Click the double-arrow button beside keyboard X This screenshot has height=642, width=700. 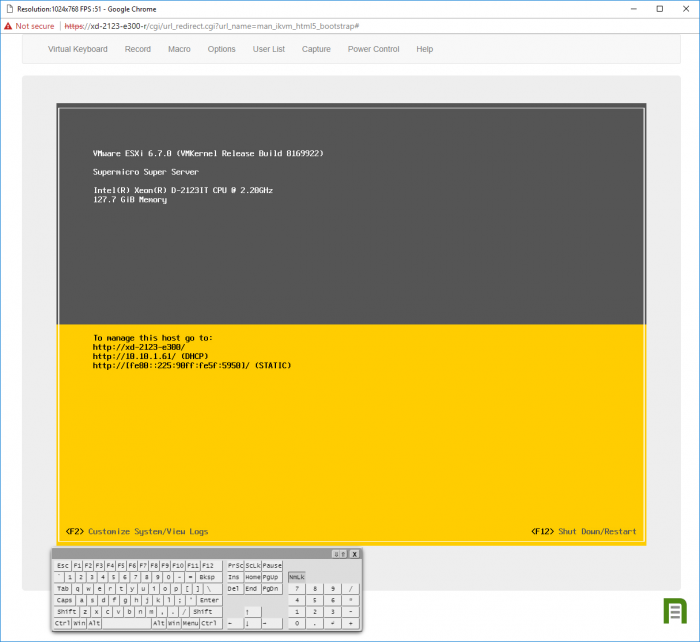point(339,554)
